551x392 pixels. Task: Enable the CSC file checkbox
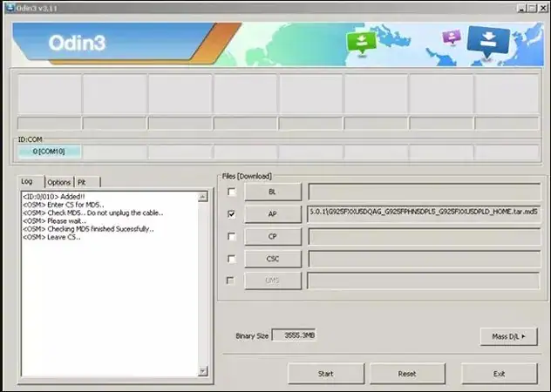(x=231, y=259)
